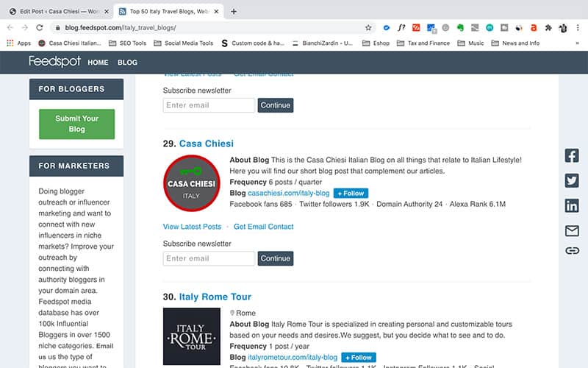Open the Tax and Finance bookmark folder
Screen dimensions: 588x368
423,43
